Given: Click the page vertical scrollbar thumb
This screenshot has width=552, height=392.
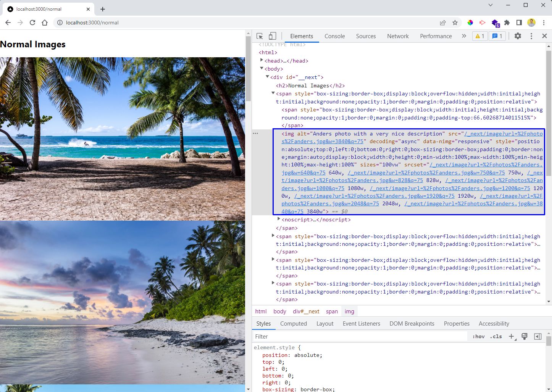Looking at the screenshot, I should point(249,69).
